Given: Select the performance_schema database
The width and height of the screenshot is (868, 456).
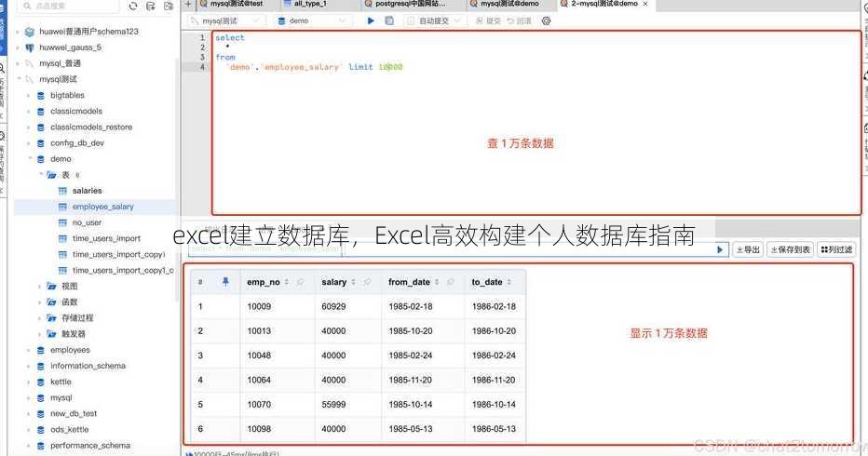Looking at the screenshot, I should pos(90,446).
